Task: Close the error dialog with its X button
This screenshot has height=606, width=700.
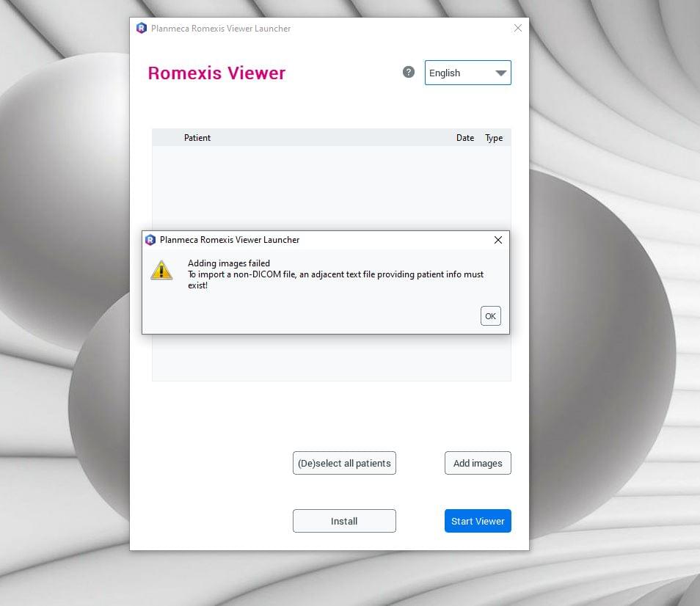Action: click(x=498, y=240)
